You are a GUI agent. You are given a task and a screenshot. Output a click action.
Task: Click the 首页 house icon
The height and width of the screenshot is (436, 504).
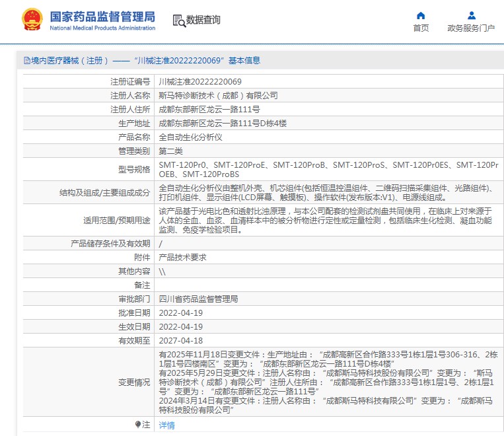tap(421, 15)
